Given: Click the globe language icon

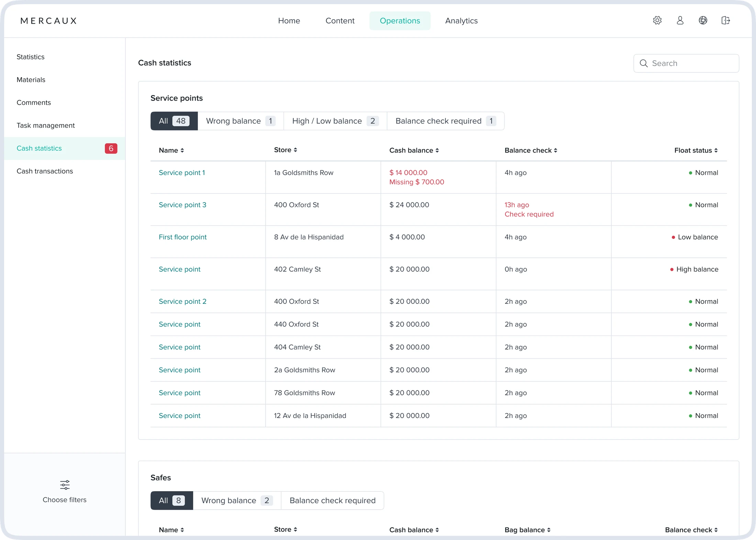Looking at the screenshot, I should 703,20.
